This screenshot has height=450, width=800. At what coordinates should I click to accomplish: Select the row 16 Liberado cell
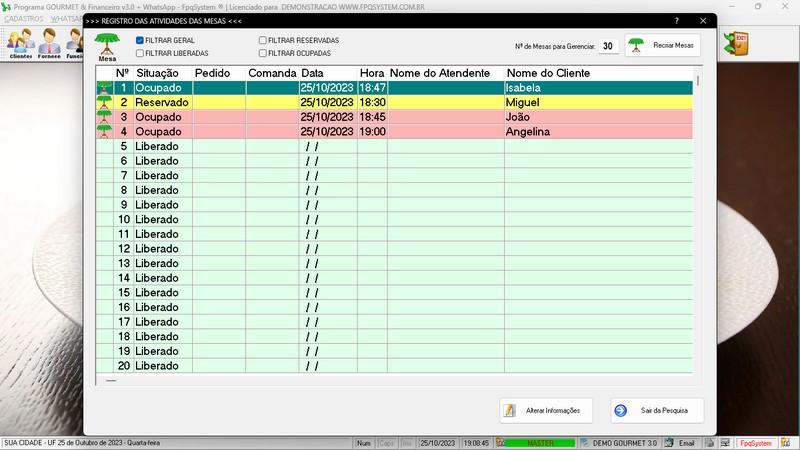pos(163,307)
